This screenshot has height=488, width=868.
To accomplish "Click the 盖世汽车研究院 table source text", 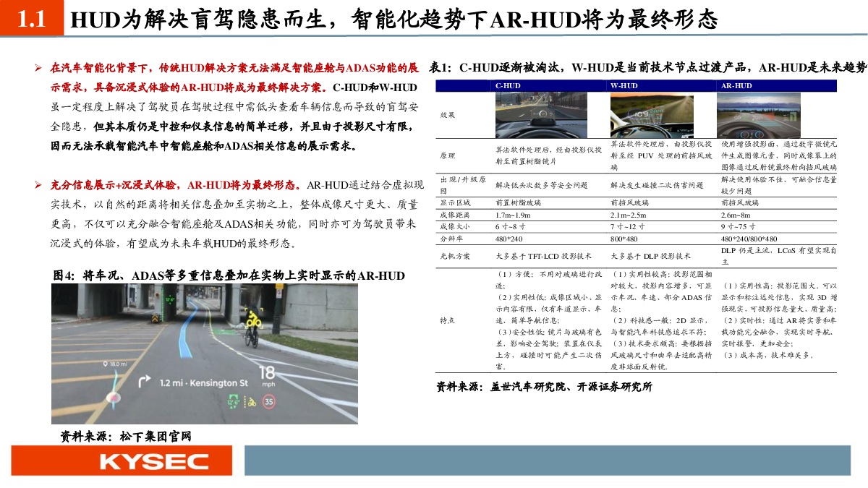I will 544,387.
